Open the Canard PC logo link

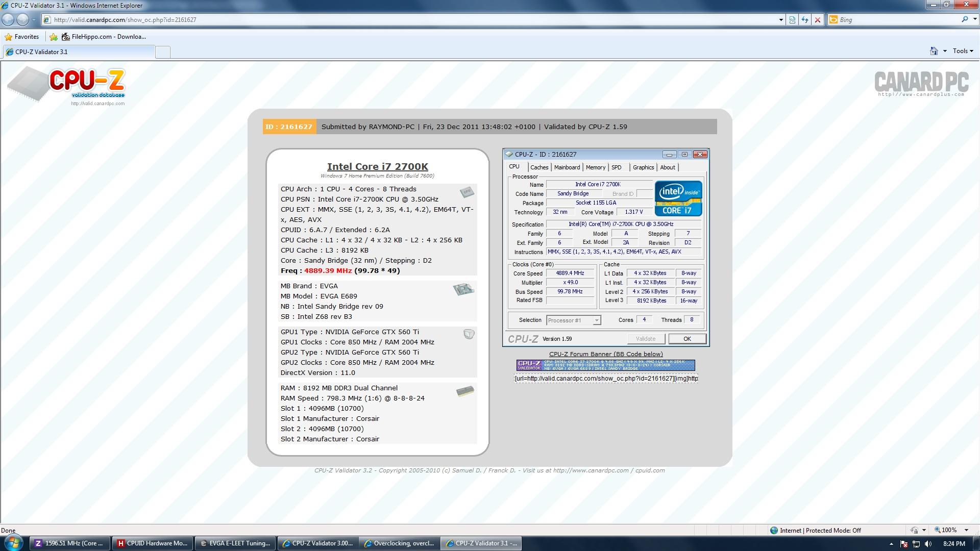coord(921,84)
